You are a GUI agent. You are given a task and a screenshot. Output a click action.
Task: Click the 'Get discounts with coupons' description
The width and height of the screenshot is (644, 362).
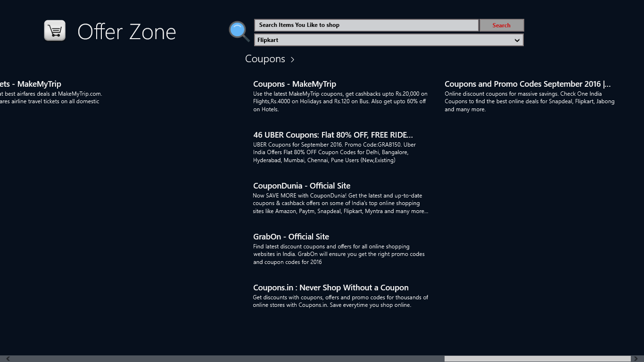click(340, 301)
